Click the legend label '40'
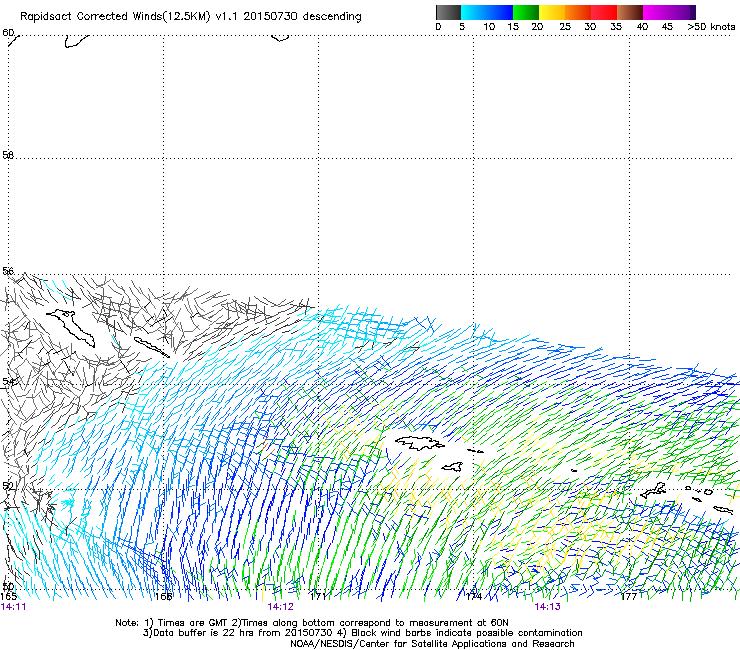The width and height of the screenshot is (740, 650). pyautogui.click(x=642, y=27)
